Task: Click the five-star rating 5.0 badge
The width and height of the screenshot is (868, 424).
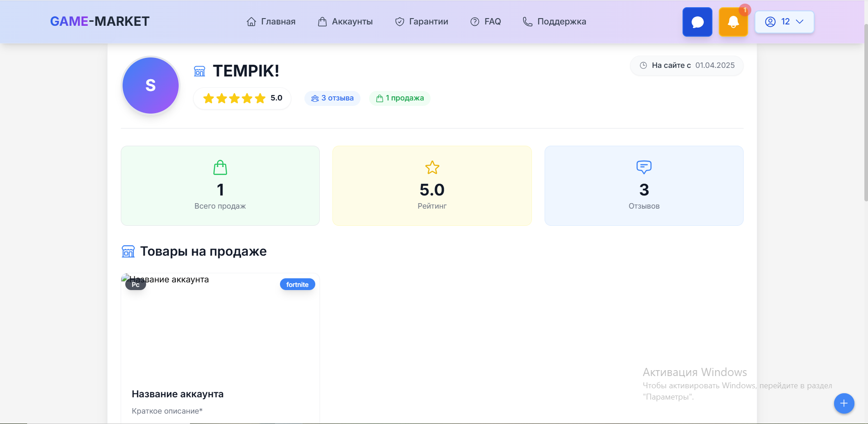Action: [242, 98]
